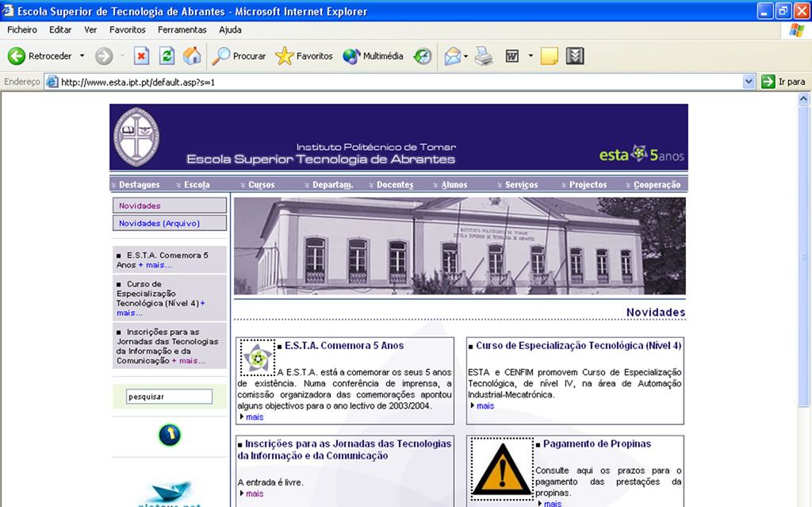Click the yellow keyhole login icon
The image size is (812, 507).
(x=169, y=435)
